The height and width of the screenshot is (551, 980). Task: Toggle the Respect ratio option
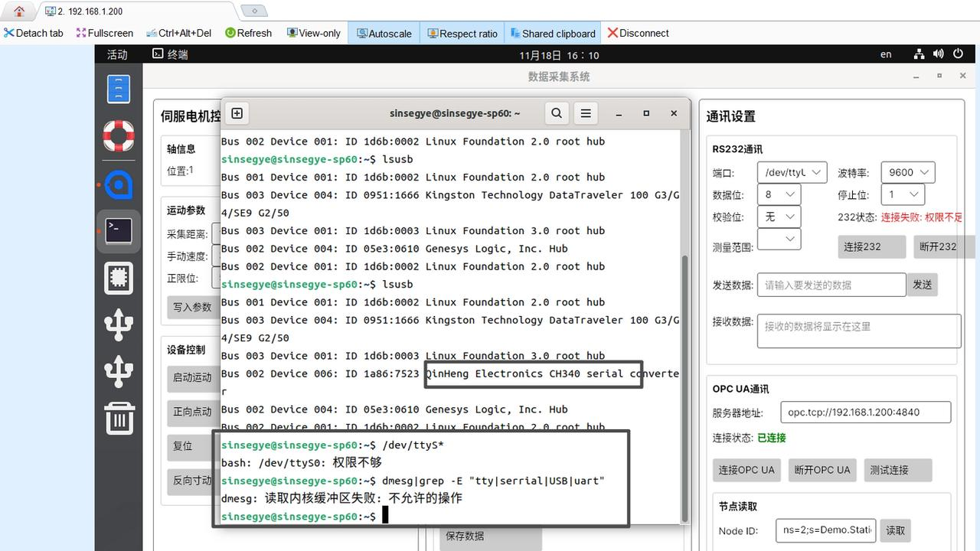click(x=463, y=33)
